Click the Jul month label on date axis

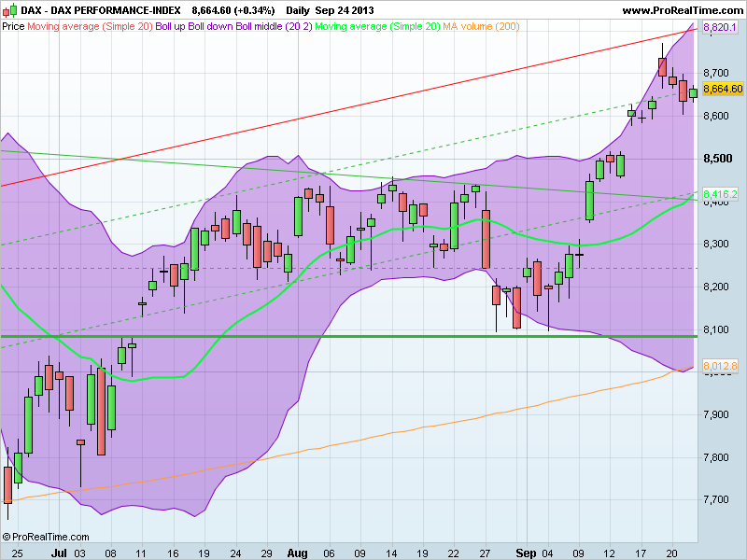[x=59, y=553]
